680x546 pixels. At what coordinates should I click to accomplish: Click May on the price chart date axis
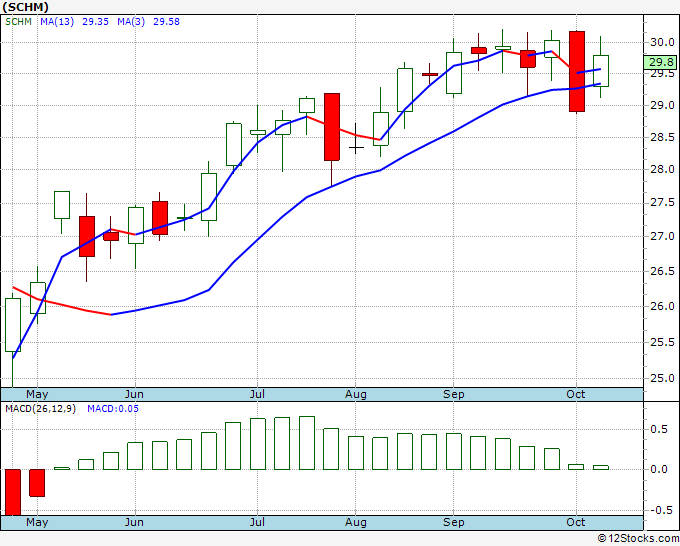(37, 395)
